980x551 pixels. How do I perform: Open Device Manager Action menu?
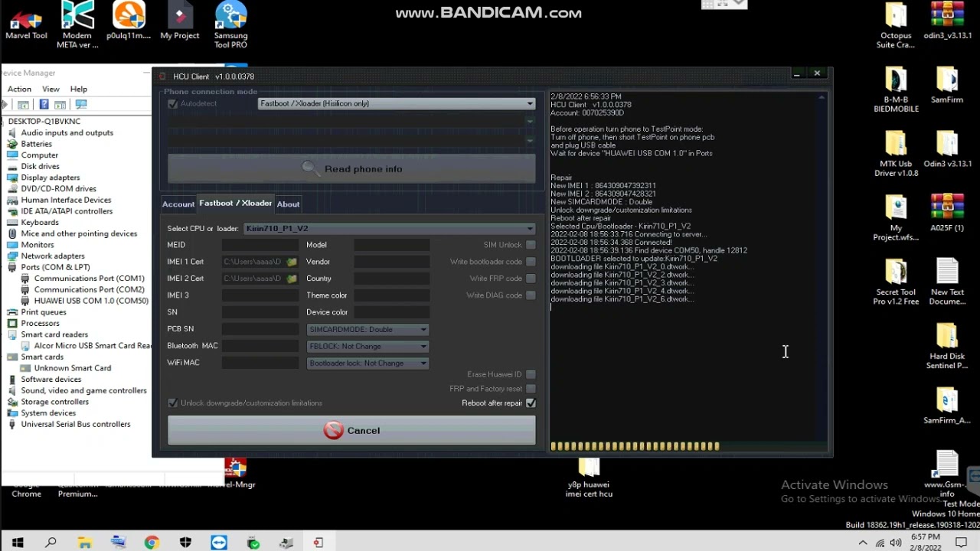19,89
